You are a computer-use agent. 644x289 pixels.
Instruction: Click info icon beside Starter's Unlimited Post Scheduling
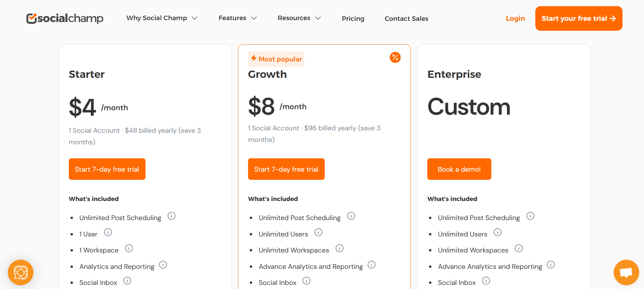coord(172,216)
